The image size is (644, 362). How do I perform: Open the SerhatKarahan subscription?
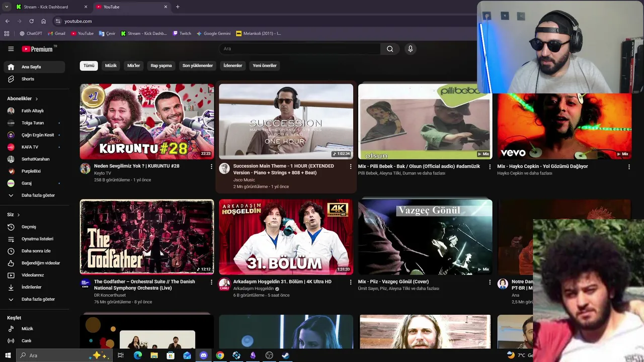(x=34, y=159)
